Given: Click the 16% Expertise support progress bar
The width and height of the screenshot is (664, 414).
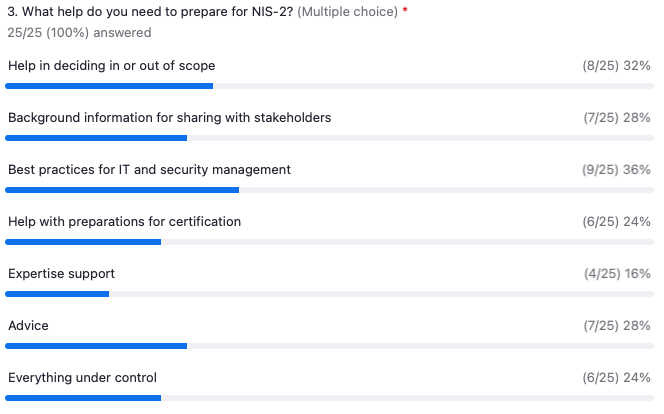Looking at the screenshot, I should point(329,294).
